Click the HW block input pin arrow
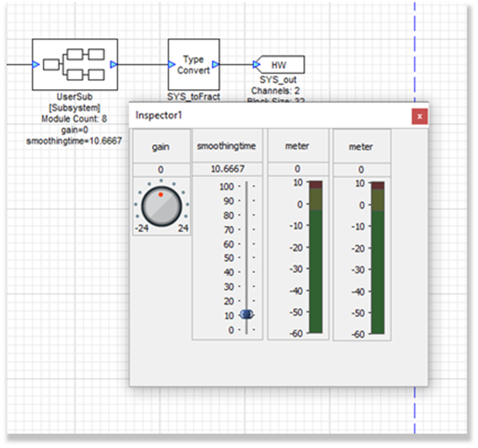The height and width of the screenshot is (448, 478). [x=256, y=65]
